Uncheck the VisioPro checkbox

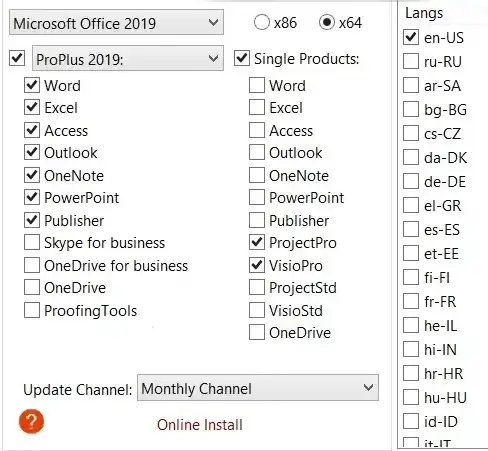(257, 265)
